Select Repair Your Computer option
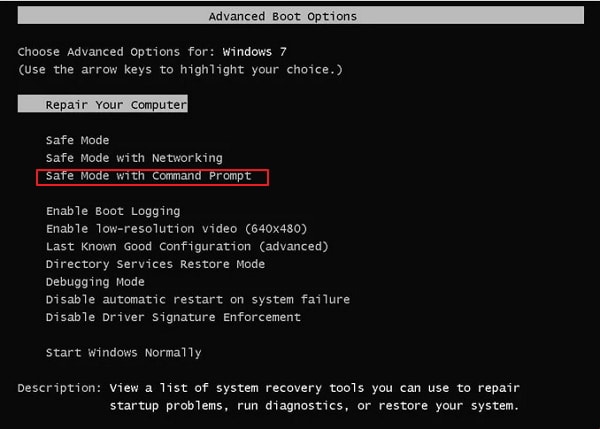The height and width of the screenshot is (429, 600). click(116, 105)
